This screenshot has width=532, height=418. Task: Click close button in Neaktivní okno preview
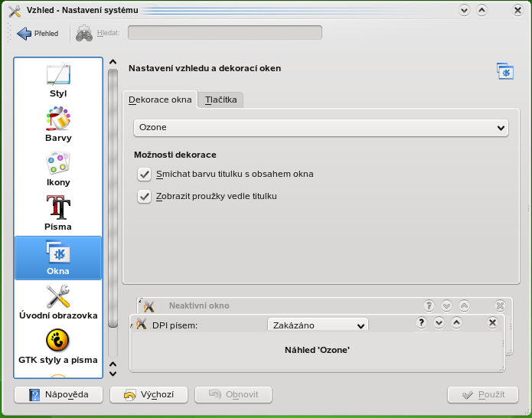coord(500,305)
